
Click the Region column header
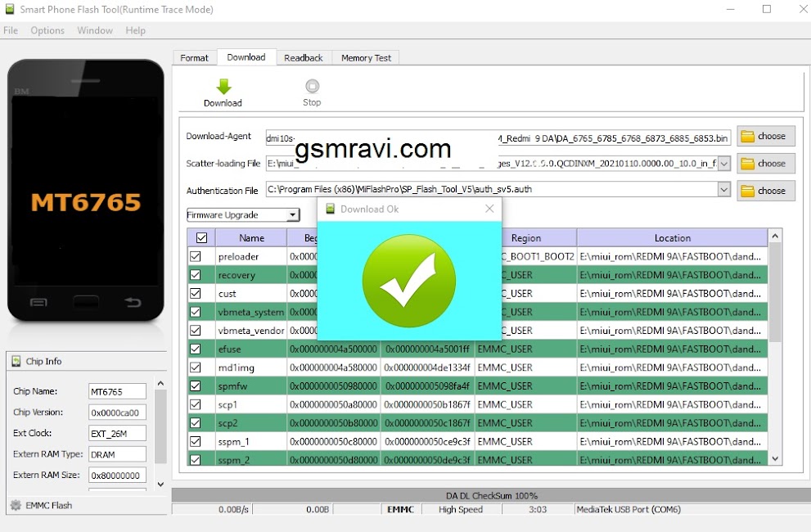point(526,238)
